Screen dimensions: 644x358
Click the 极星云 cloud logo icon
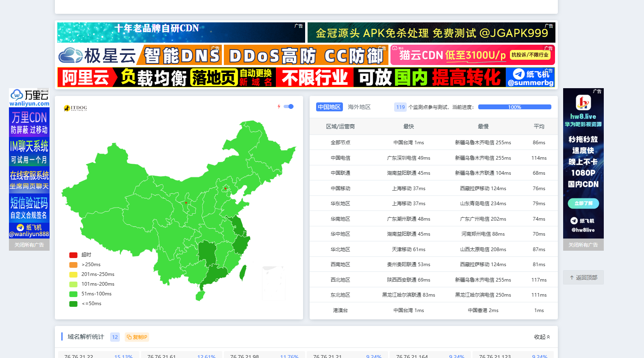(x=70, y=55)
